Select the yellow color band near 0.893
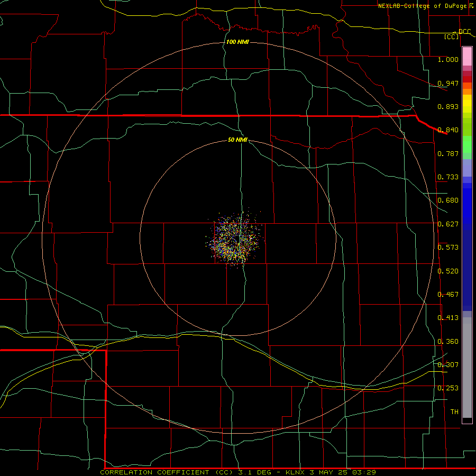The height and width of the screenshot is (476, 476). [467, 104]
